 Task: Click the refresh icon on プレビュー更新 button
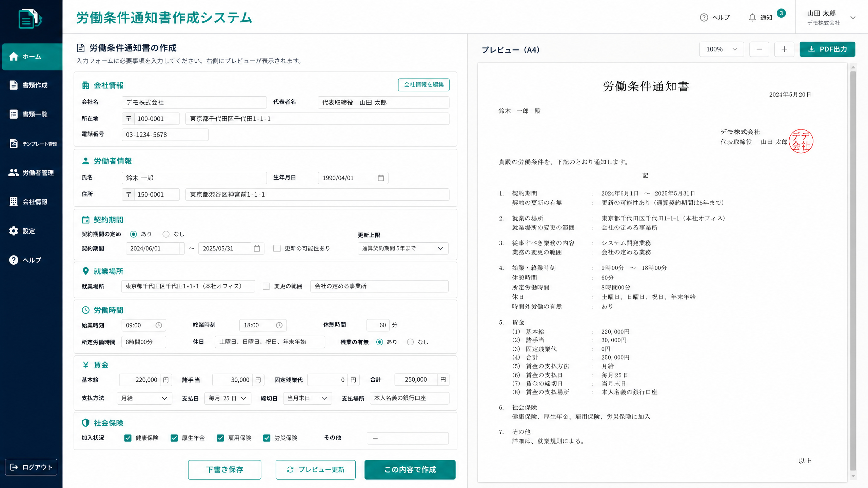point(290,470)
